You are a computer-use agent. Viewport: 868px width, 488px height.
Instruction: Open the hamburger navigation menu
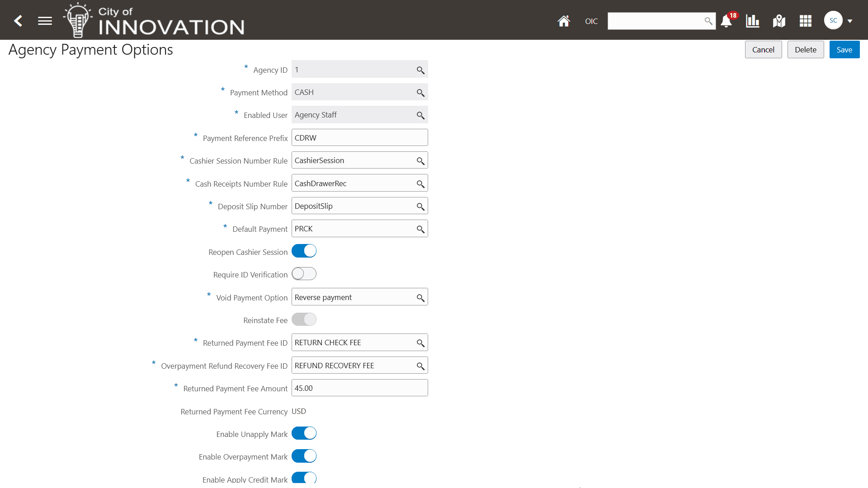45,21
